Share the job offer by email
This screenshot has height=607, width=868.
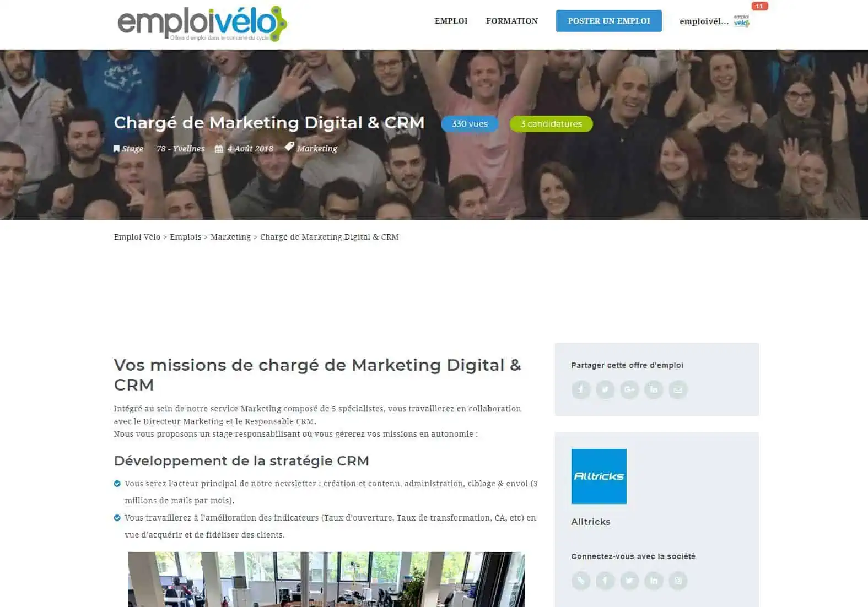[678, 389]
